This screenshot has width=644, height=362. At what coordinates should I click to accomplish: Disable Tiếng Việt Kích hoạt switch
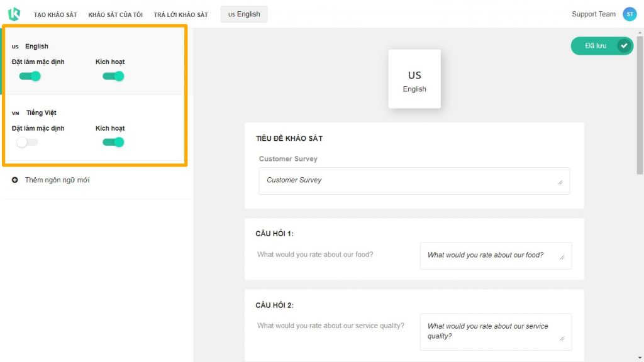tap(113, 142)
